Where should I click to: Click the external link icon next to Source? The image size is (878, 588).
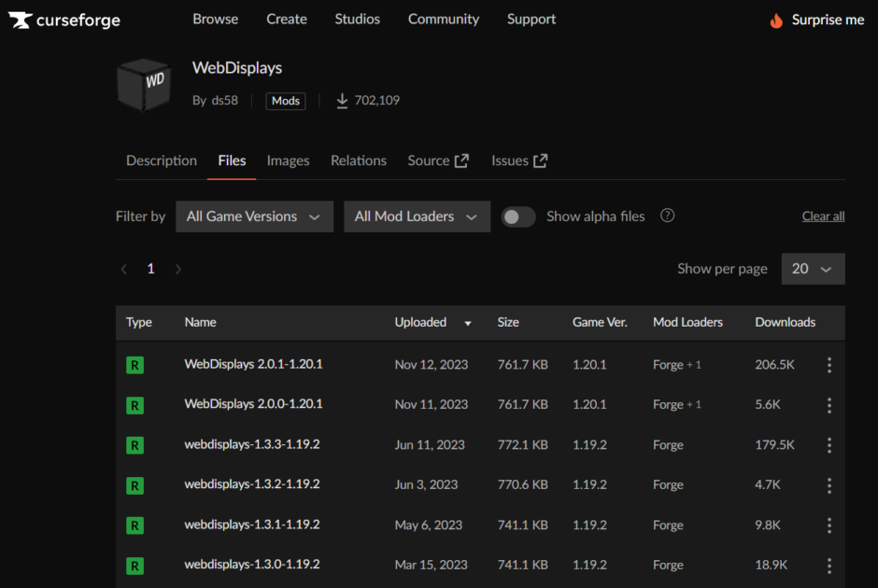pyautogui.click(x=460, y=160)
